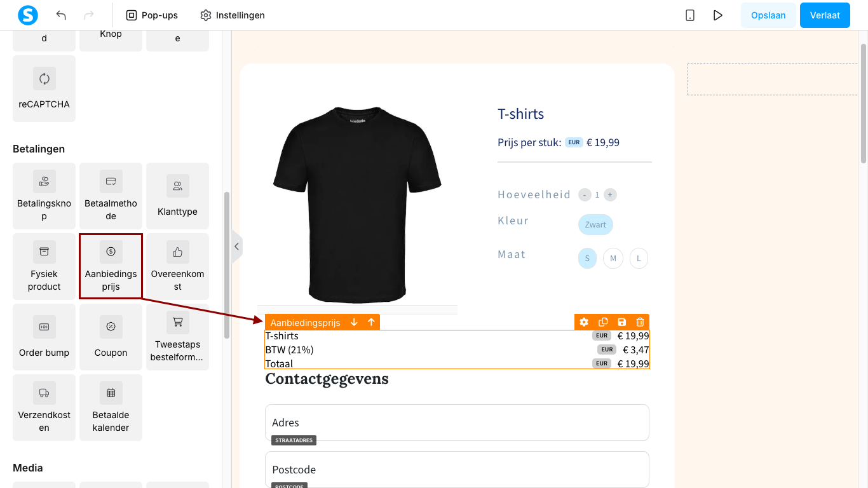Open Aanbiedingsprijs block settings gear
868x488 pixels.
pyautogui.click(x=584, y=322)
